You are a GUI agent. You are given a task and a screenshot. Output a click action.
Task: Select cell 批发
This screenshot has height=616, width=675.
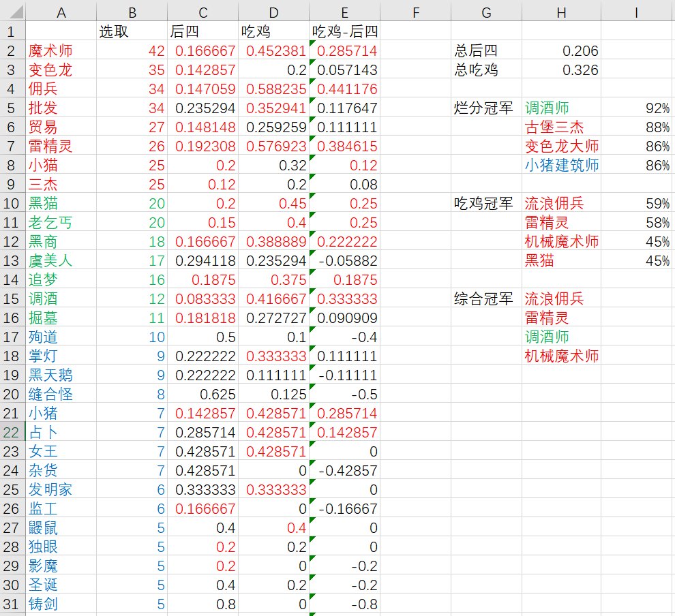tap(61, 108)
